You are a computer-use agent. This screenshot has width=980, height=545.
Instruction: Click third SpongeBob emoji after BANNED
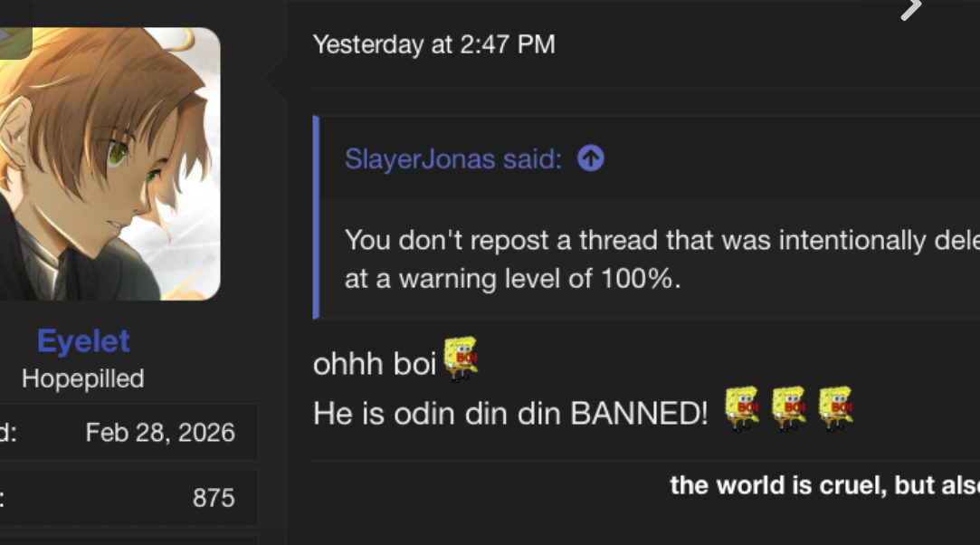click(835, 409)
